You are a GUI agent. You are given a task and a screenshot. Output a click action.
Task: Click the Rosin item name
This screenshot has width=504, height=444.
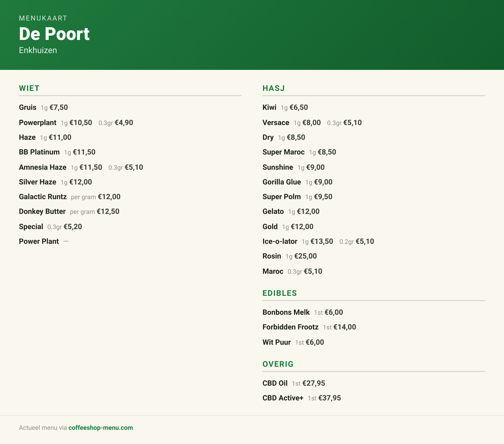click(x=272, y=256)
